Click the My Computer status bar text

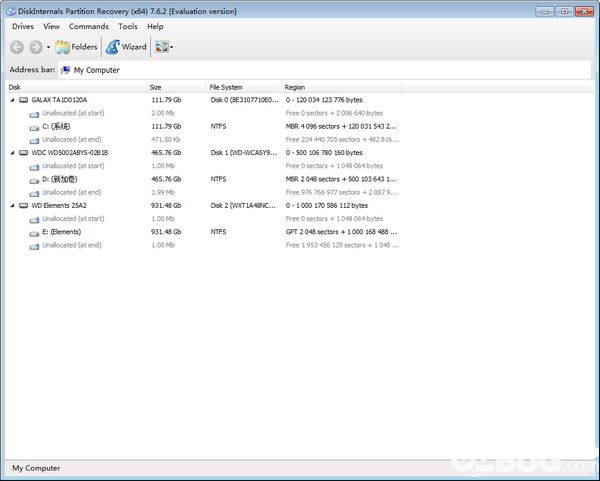click(36, 468)
